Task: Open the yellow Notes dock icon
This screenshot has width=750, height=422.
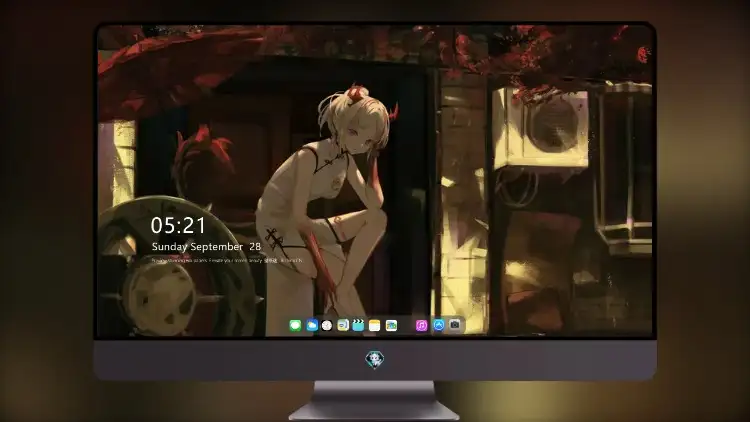Action: click(375, 325)
